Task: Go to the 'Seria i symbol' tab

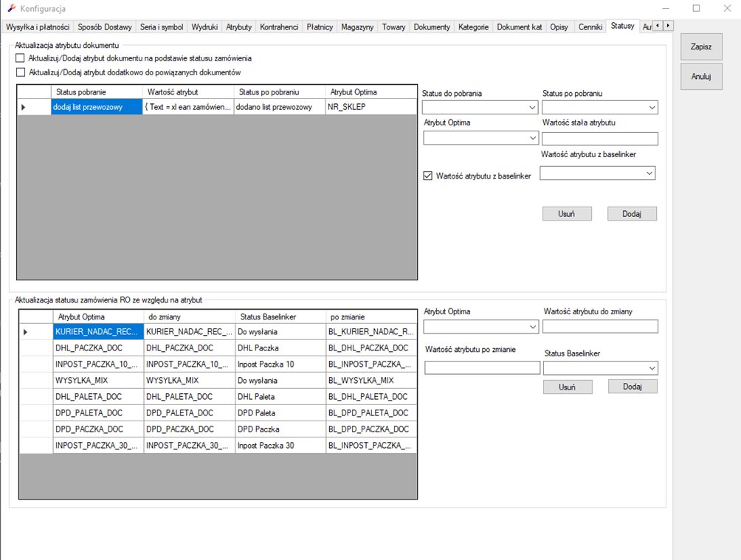Action: 162,27
